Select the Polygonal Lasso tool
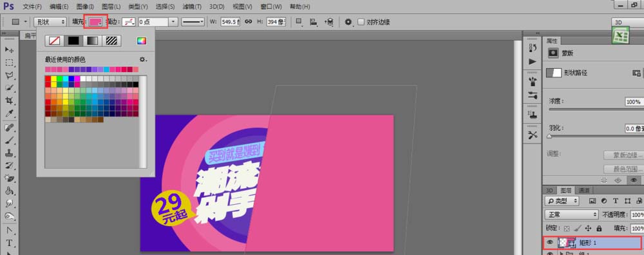The image size is (644, 255). (x=9, y=75)
